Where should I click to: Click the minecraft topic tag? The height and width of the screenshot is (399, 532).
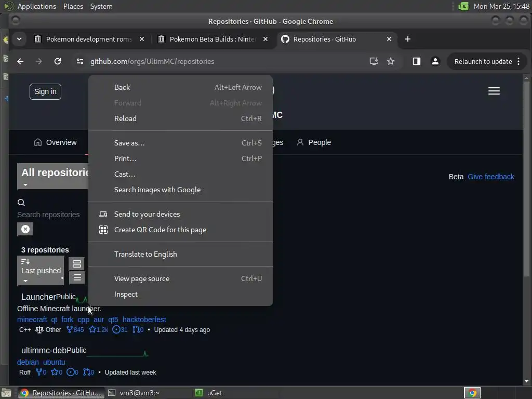(32, 320)
